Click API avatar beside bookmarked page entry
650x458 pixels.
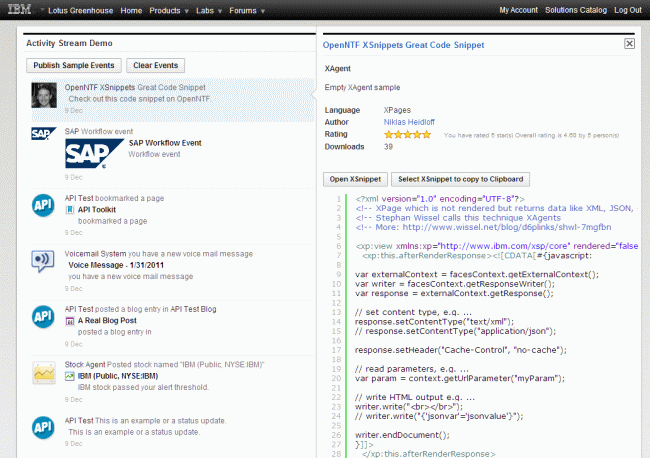43,205
